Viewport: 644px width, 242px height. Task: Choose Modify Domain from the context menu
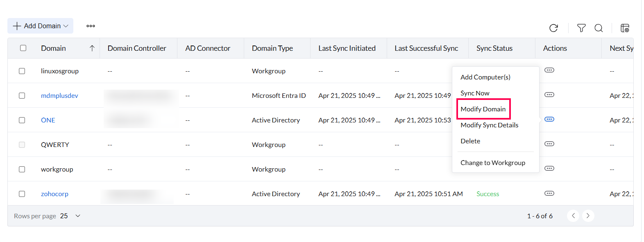(x=483, y=109)
